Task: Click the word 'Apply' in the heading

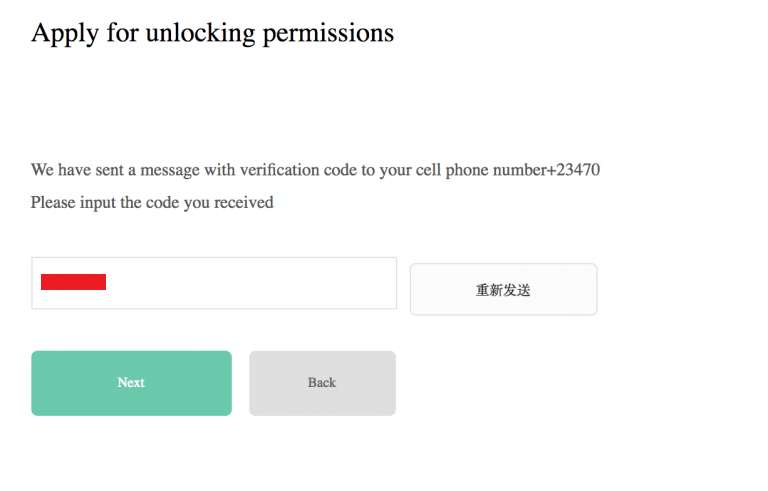Action: (59, 32)
